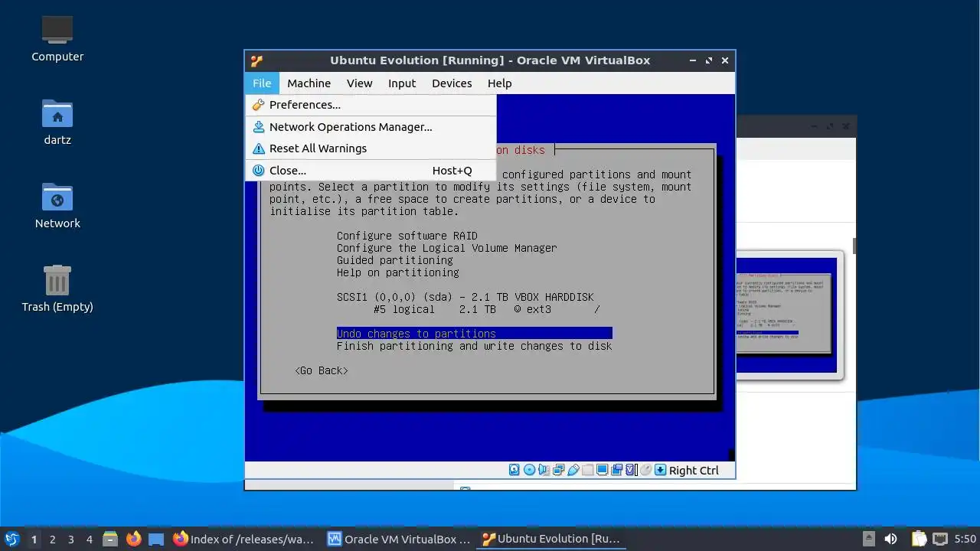Open the volume control in system tray
980x551 pixels.
pos(890,539)
